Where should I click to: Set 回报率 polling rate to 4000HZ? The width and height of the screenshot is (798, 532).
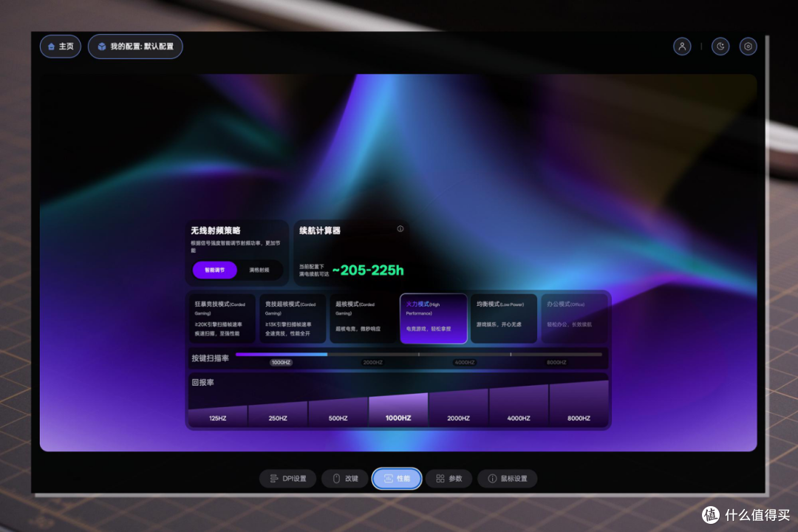tap(519, 405)
